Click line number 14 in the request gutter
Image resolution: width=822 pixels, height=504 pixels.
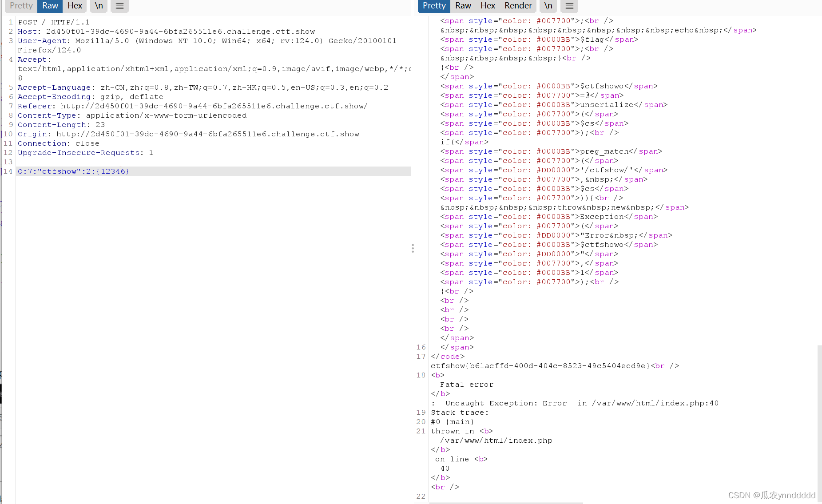(8, 171)
